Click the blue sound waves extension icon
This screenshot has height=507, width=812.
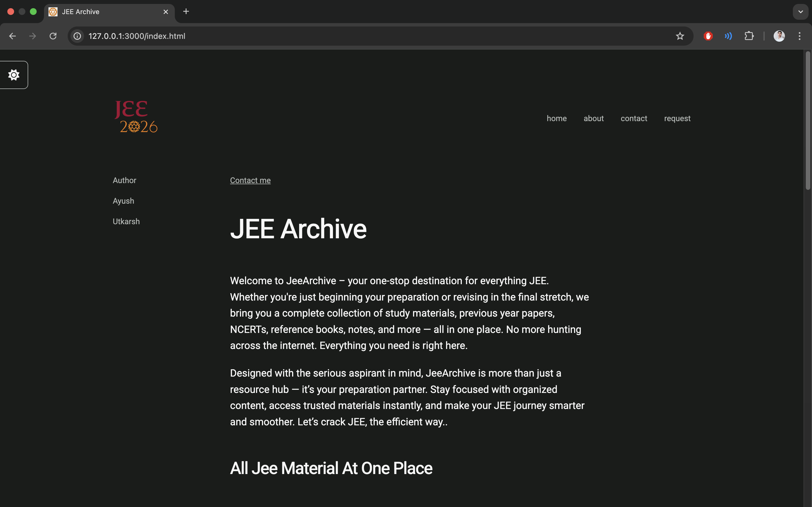(728, 36)
